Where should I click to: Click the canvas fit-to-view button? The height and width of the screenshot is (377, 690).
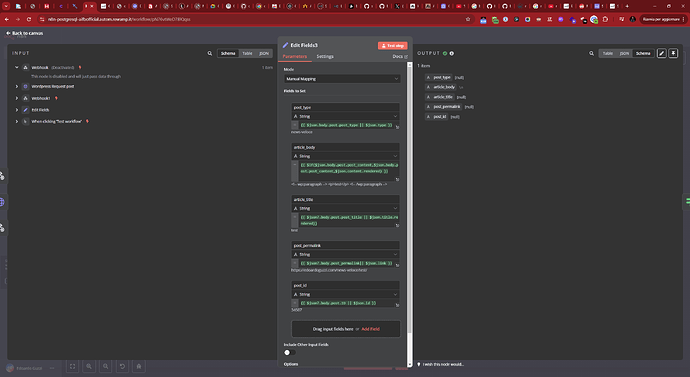click(72, 366)
